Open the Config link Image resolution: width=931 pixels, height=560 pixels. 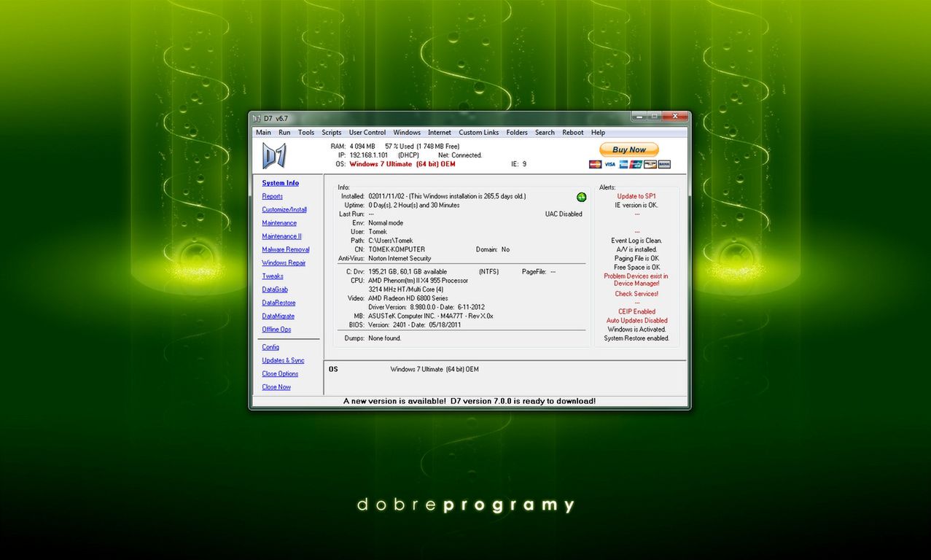click(x=270, y=347)
